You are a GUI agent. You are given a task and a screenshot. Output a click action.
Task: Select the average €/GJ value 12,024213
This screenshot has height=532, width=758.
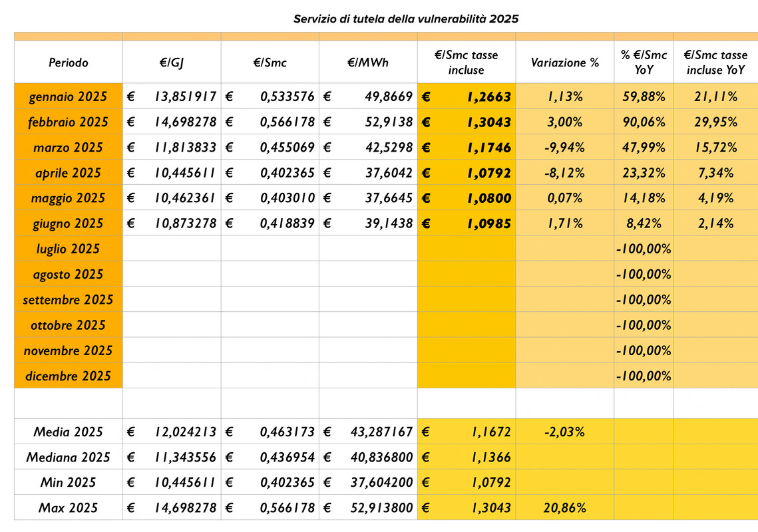[x=172, y=432]
